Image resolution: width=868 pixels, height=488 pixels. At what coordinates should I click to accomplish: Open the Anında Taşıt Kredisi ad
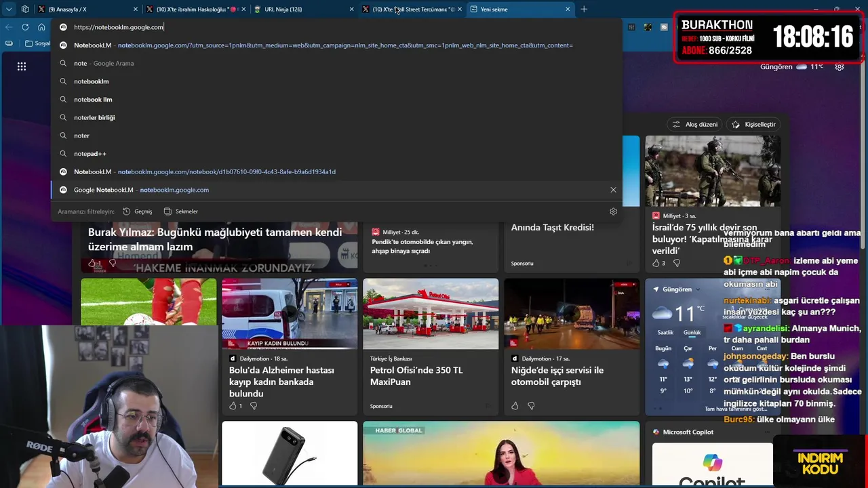click(552, 227)
